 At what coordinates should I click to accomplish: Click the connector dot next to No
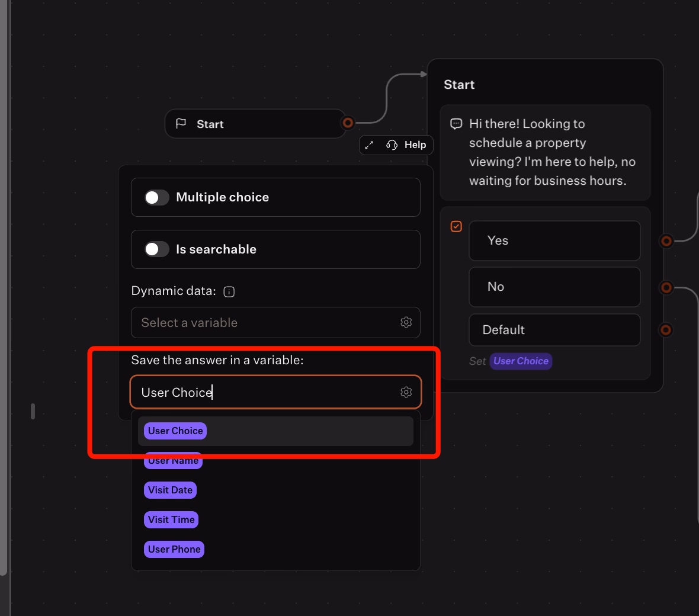click(666, 288)
